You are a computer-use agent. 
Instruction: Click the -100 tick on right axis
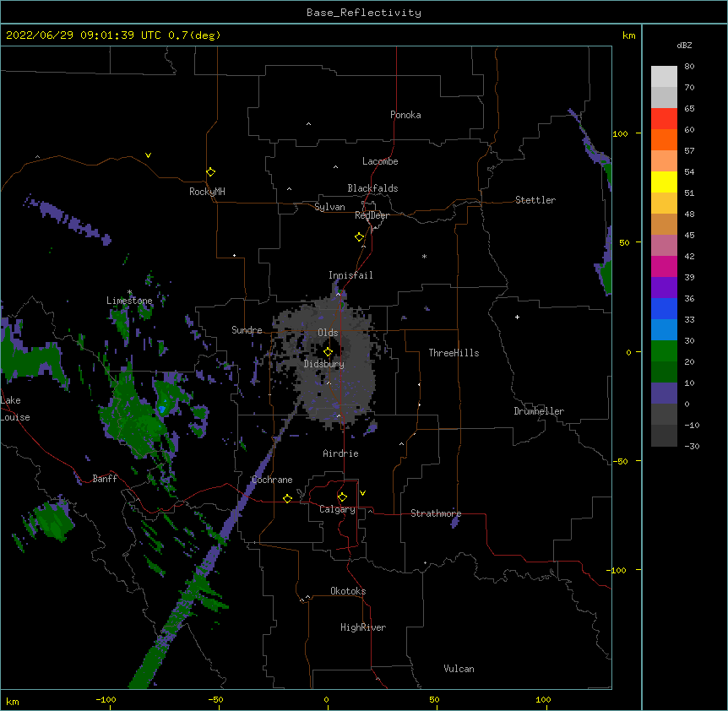pos(617,570)
